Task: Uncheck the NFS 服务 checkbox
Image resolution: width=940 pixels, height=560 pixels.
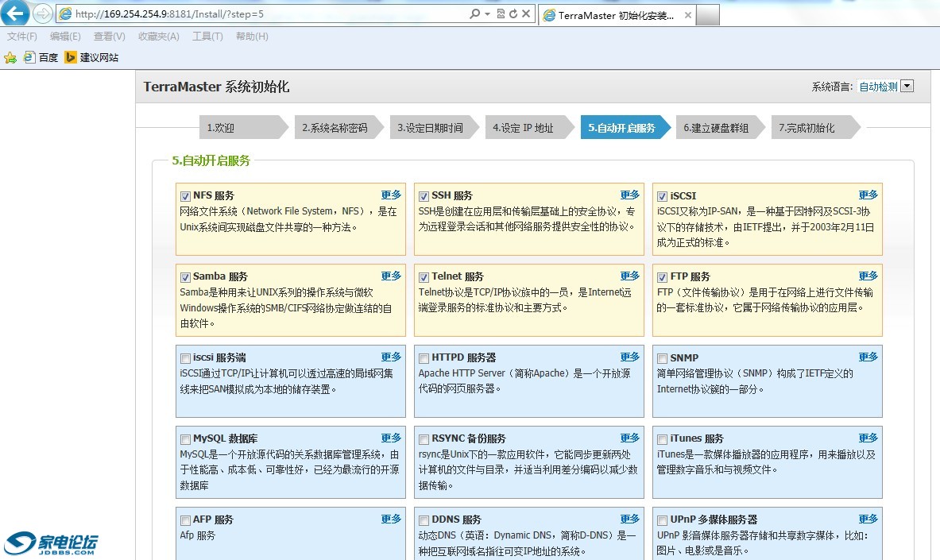Action: 185,196
